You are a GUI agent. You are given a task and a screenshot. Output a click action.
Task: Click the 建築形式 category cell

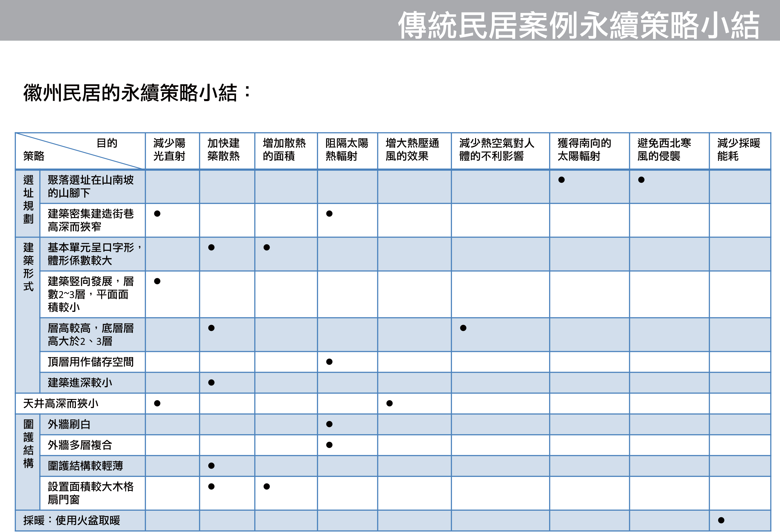point(28,267)
